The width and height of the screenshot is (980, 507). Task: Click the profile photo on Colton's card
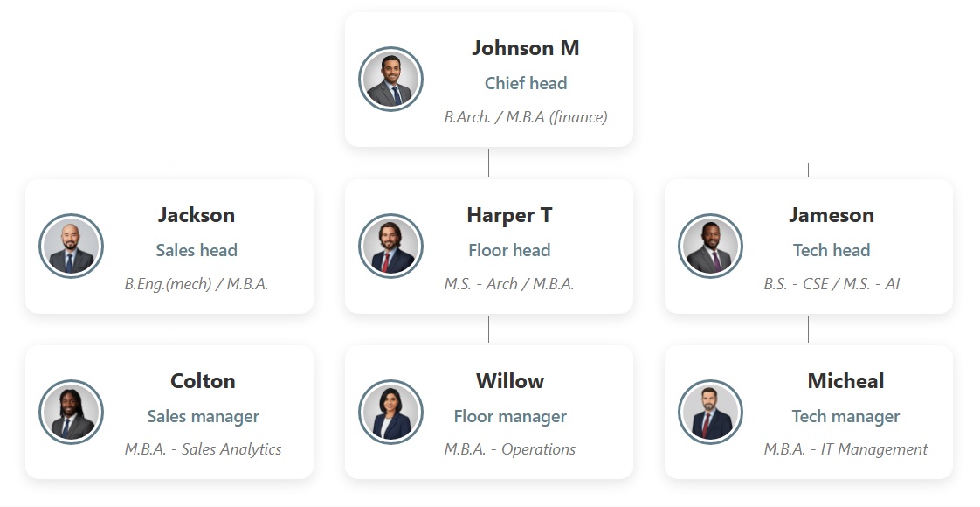click(x=72, y=413)
